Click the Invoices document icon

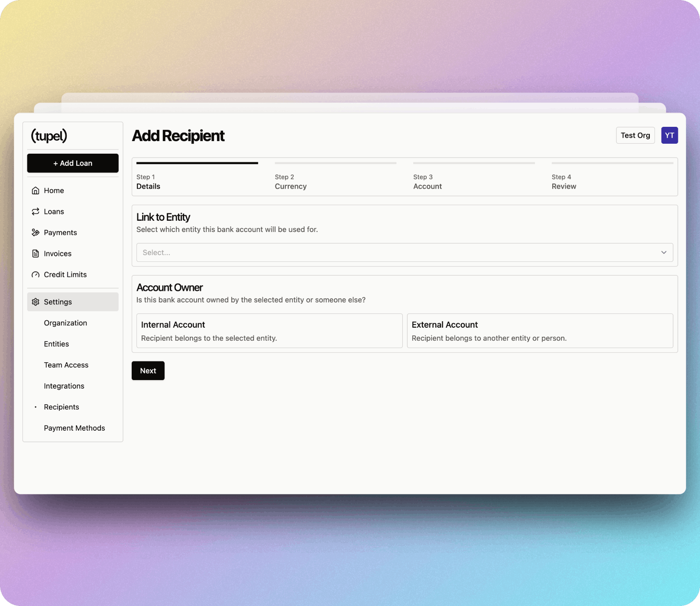click(x=36, y=254)
